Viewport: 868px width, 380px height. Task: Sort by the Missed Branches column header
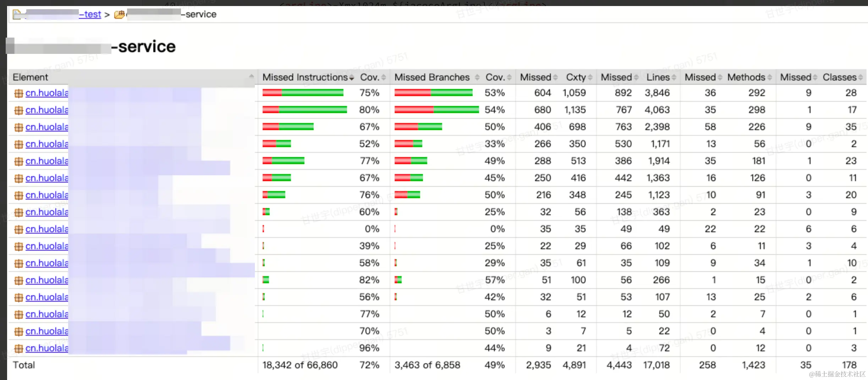coord(436,77)
